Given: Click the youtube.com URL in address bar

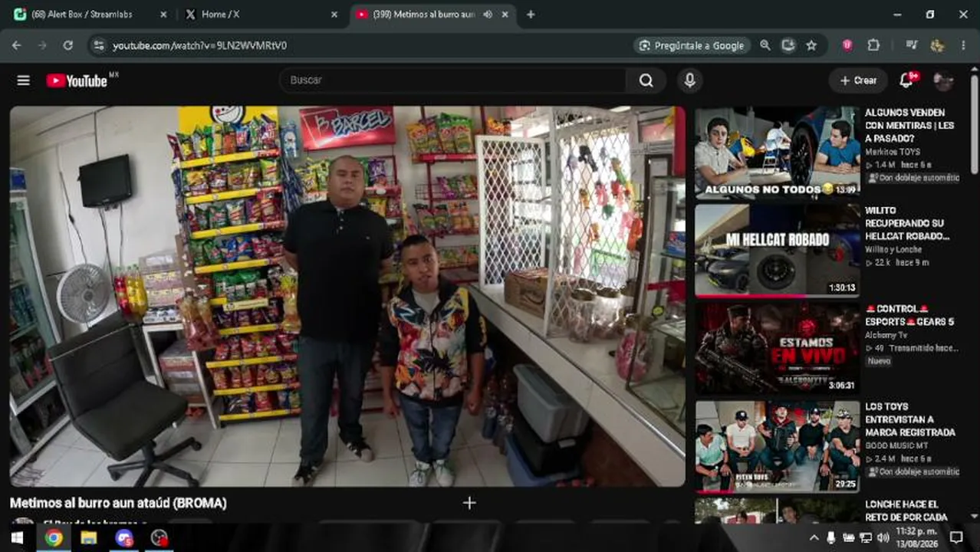Looking at the screenshot, I should (199, 45).
